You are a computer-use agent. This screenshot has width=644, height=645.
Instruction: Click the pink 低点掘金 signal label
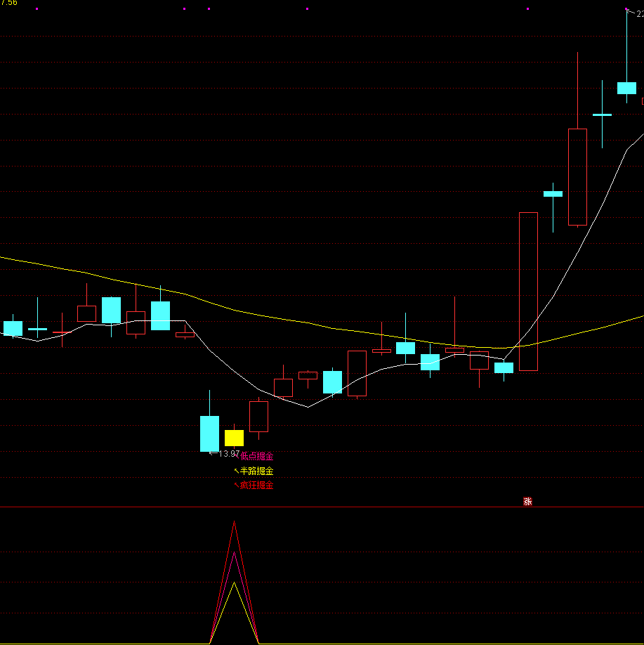click(x=256, y=456)
